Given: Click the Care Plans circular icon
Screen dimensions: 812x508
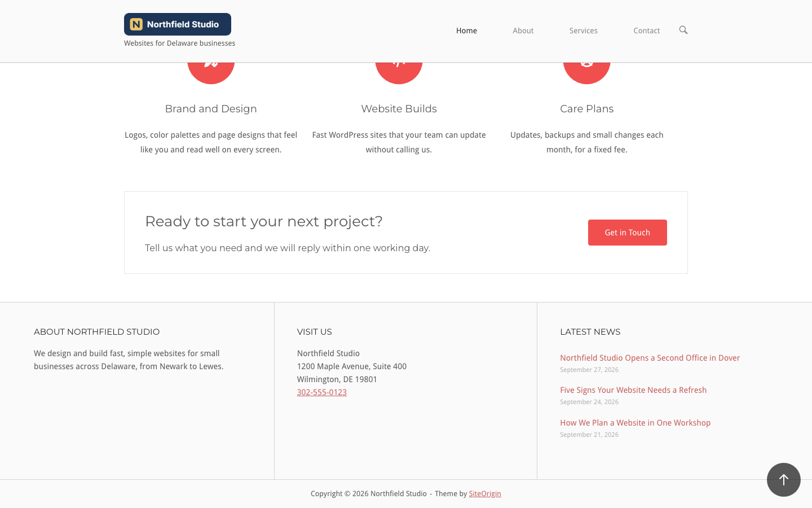Looking at the screenshot, I should (586, 73).
